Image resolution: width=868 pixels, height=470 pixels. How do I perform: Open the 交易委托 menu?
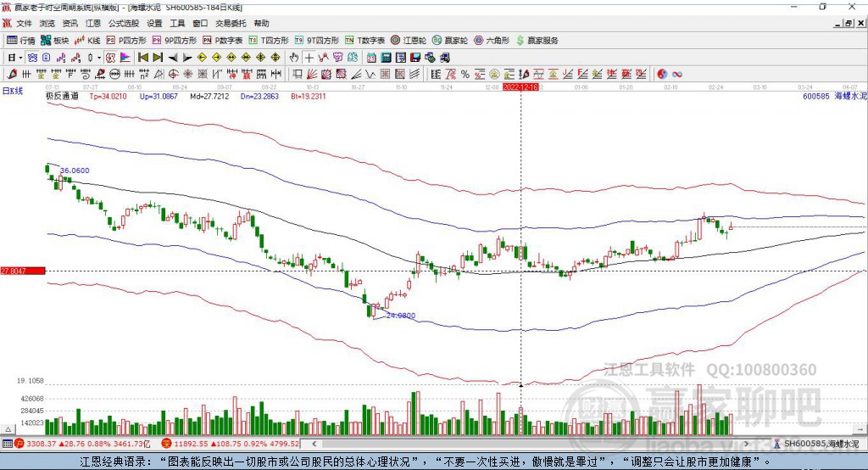click(x=231, y=23)
